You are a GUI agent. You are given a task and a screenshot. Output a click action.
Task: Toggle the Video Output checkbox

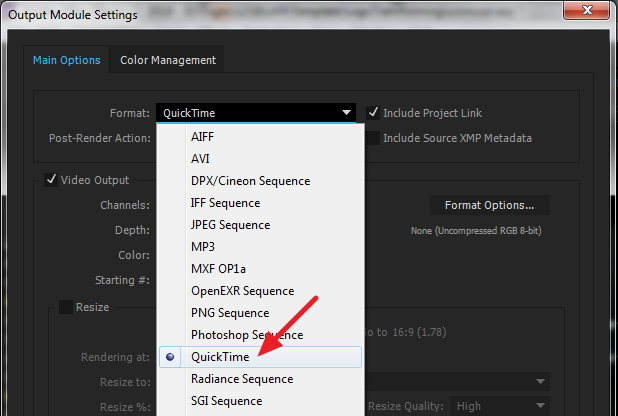pyautogui.click(x=51, y=180)
